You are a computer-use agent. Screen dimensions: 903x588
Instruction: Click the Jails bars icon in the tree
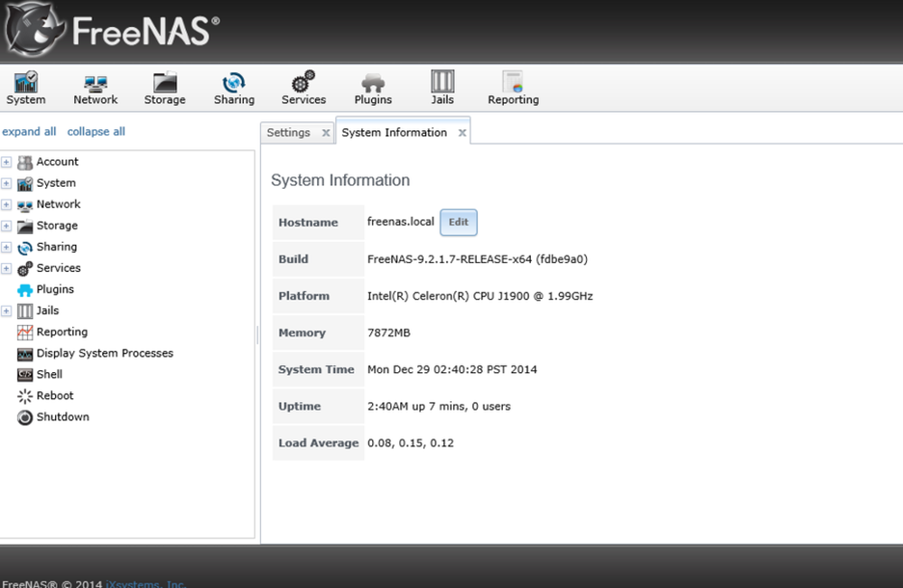24,311
